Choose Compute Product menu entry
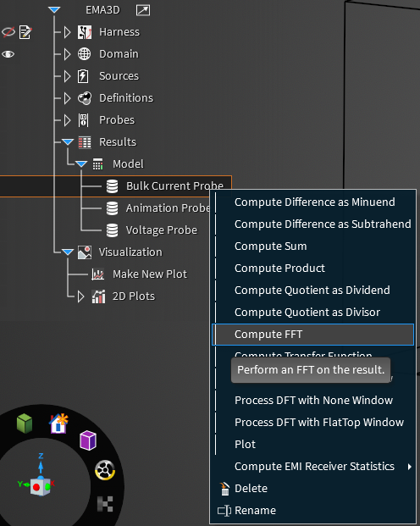Viewport: 420px width, 526px height. [315, 269]
